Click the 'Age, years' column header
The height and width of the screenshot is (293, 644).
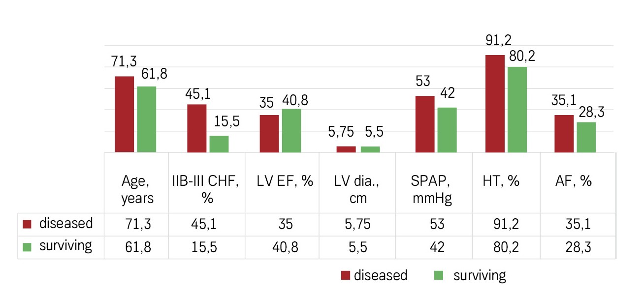click(x=138, y=189)
